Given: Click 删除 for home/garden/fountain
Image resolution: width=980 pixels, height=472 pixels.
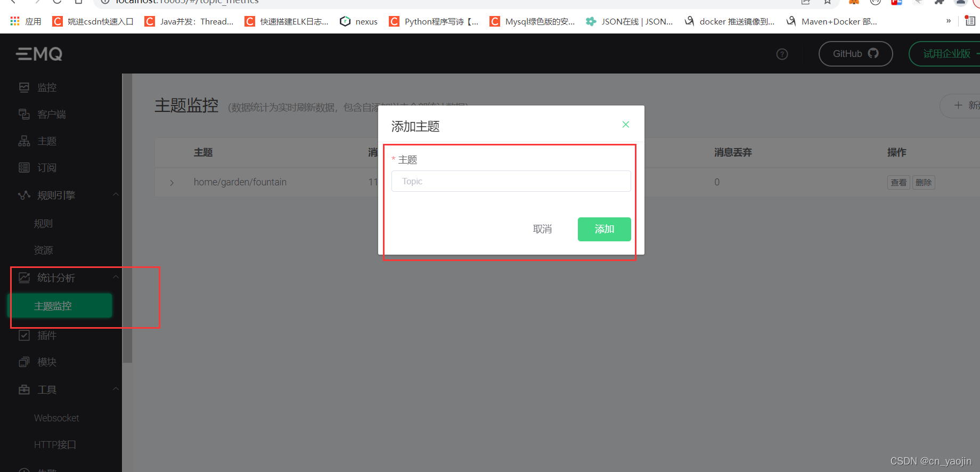Looking at the screenshot, I should point(924,182).
